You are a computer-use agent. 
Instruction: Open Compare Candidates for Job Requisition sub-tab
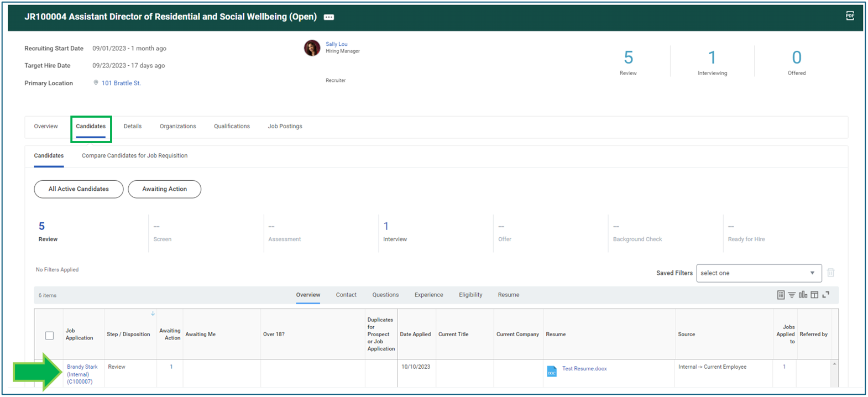(134, 156)
